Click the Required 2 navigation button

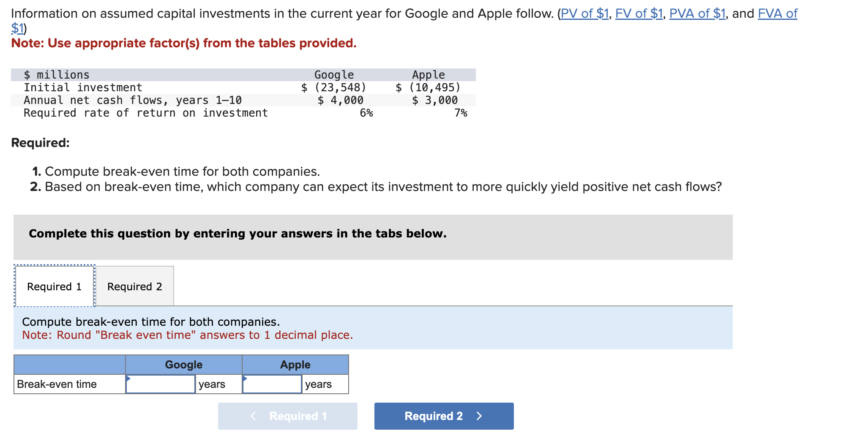coord(443,416)
